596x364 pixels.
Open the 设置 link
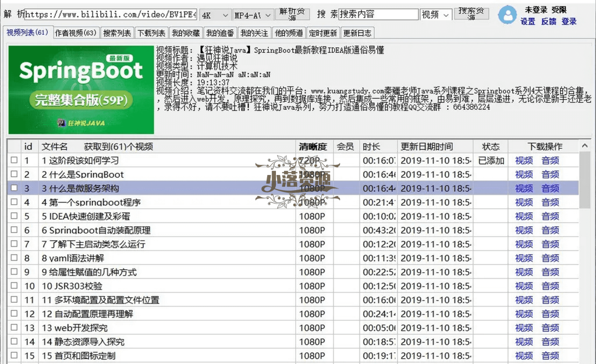click(x=527, y=22)
